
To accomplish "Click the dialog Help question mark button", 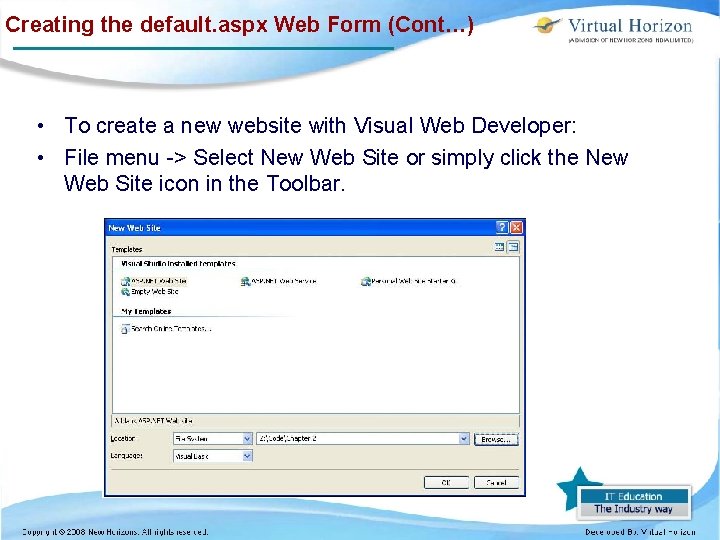I will pyautogui.click(x=502, y=227).
